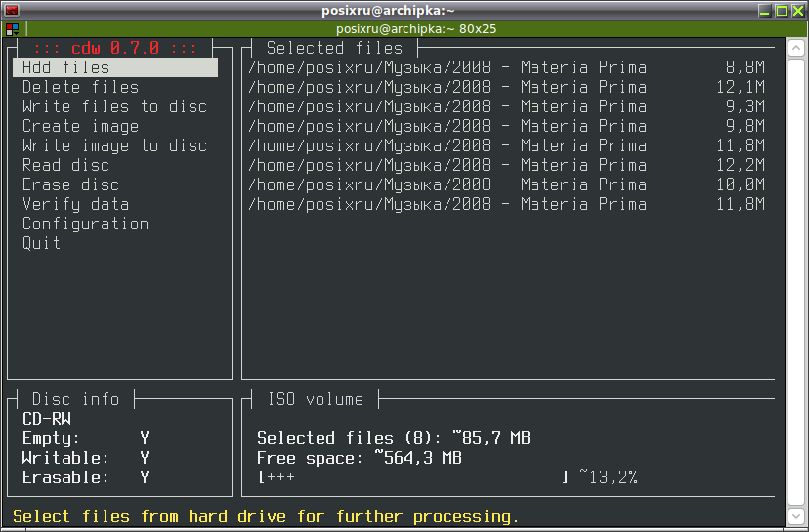This screenshot has height=532, width=809.
Task: Maximize the terminal window
Action: coord(782,11)
